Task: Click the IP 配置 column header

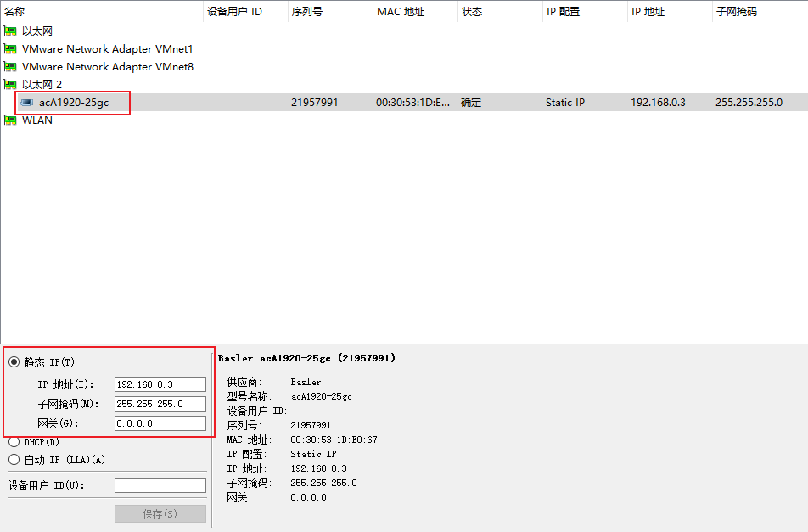Action: coord(563,11)
